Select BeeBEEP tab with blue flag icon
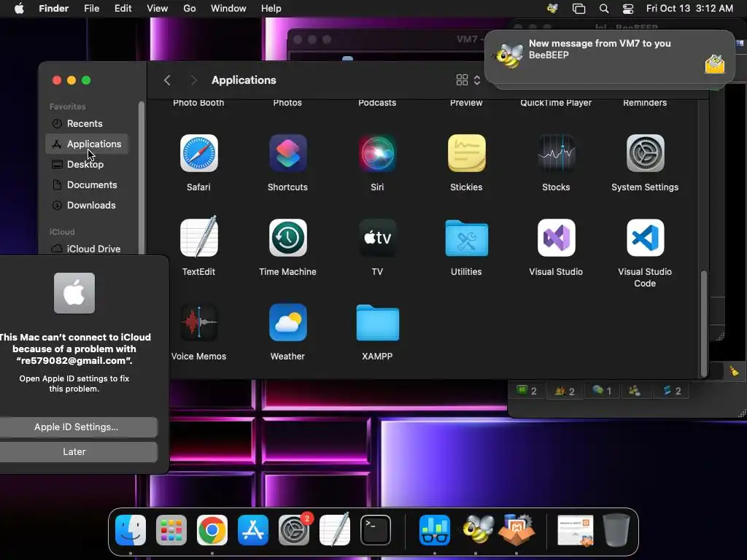The image size is (747, 560). pos(672,391)
